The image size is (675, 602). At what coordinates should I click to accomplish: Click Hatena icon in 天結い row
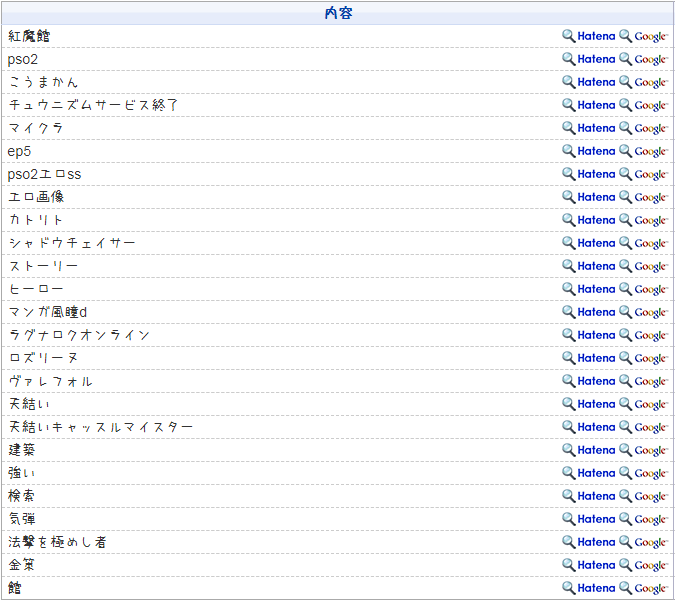(589, 404)
